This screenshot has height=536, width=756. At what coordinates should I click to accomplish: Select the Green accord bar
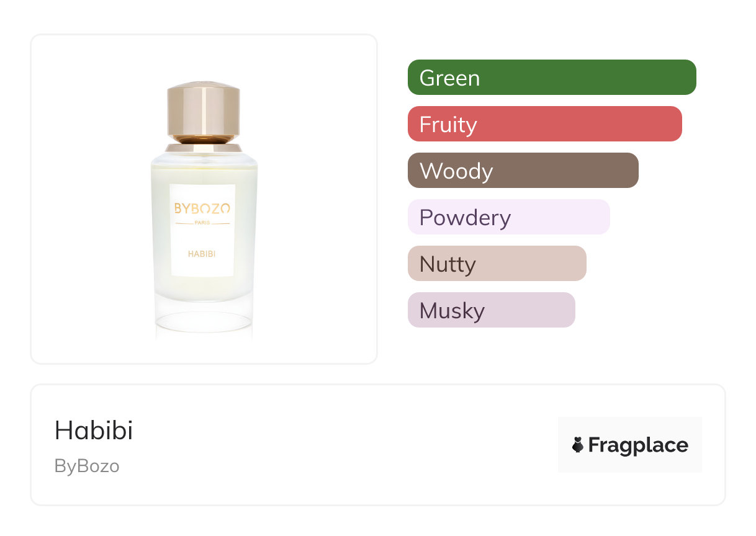[x=551, y=78]
